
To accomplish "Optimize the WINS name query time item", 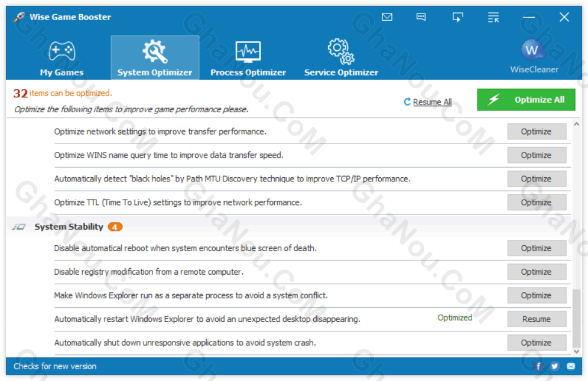I will coord(537,155).
